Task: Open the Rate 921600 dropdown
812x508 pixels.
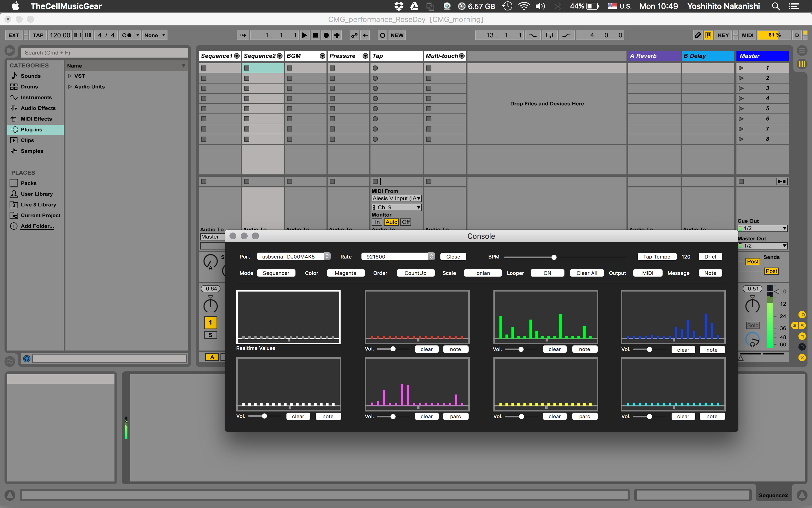Action: 398,257
